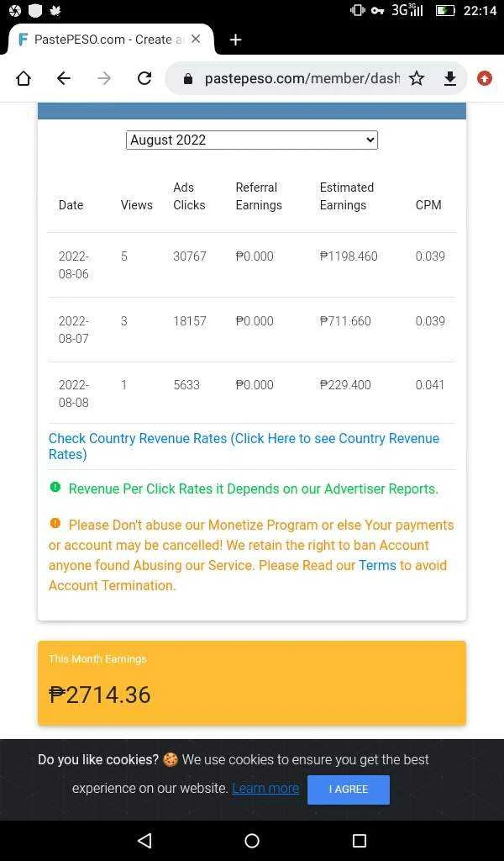Tap the forward arrow in toolbar
Screen dimensions: 504x861
[x=103, y=78]
